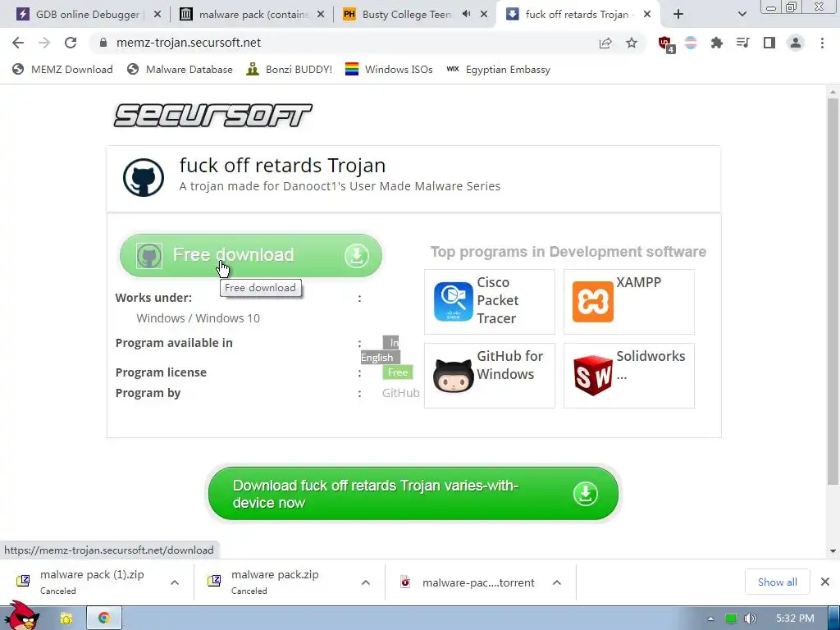The width and height of the screenshot is (840, 630).
Task: Click the forward navigation arrow
Action: (44, 43)
